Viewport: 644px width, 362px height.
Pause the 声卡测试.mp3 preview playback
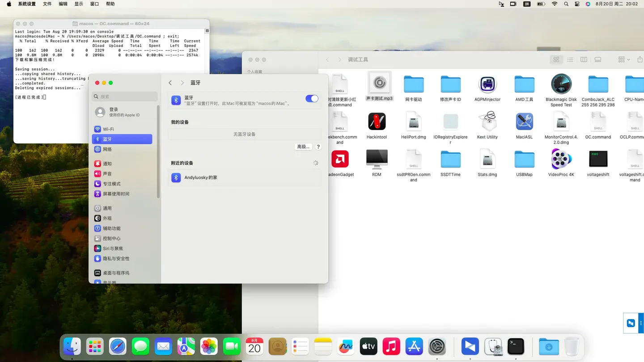click(x=379, y=83)
